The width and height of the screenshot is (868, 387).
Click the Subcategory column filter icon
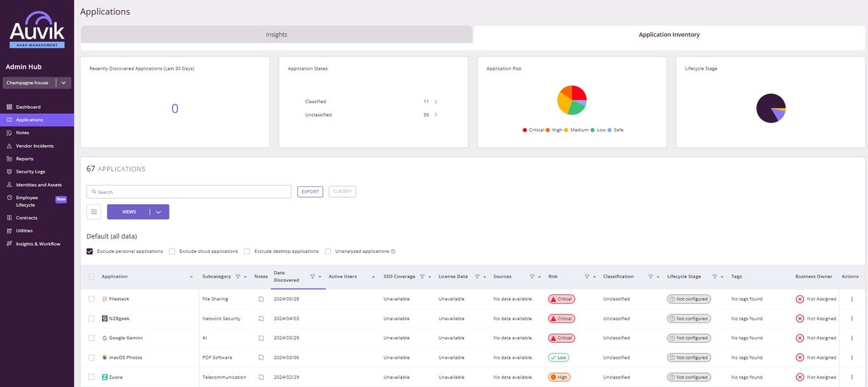point(238,277)
